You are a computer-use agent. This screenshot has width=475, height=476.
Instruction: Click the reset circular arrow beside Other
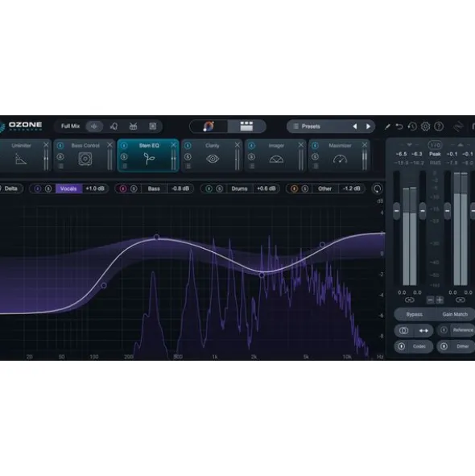point(378,188)
